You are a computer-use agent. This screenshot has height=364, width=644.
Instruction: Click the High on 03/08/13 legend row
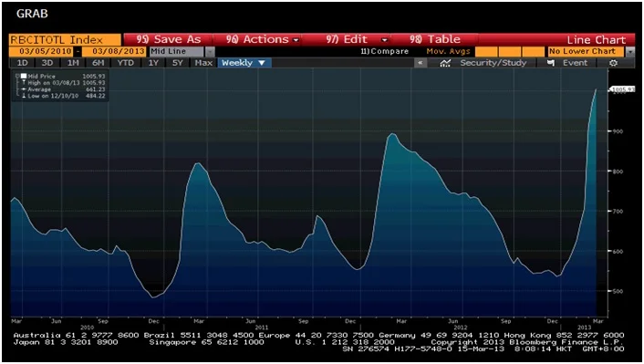[x=63, y=83]
